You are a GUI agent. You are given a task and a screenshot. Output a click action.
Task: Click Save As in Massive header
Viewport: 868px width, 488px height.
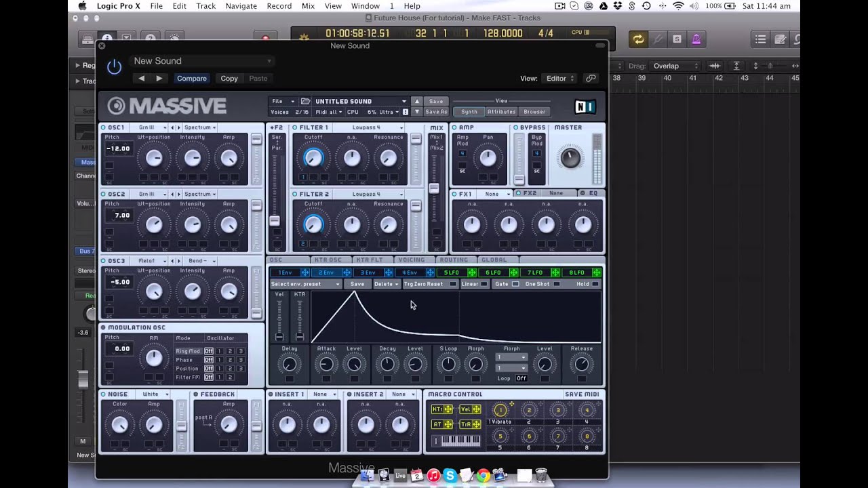pos(436,112)
